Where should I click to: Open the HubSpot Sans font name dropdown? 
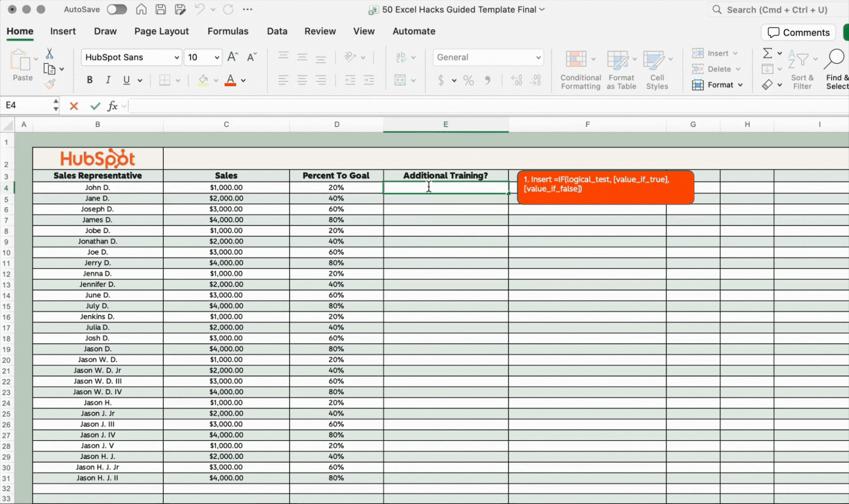coord(176,57)
